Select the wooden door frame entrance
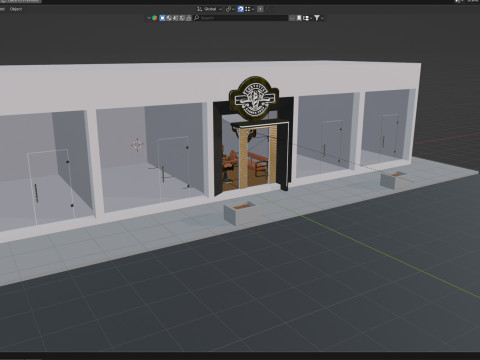 [x=258, y=156]
